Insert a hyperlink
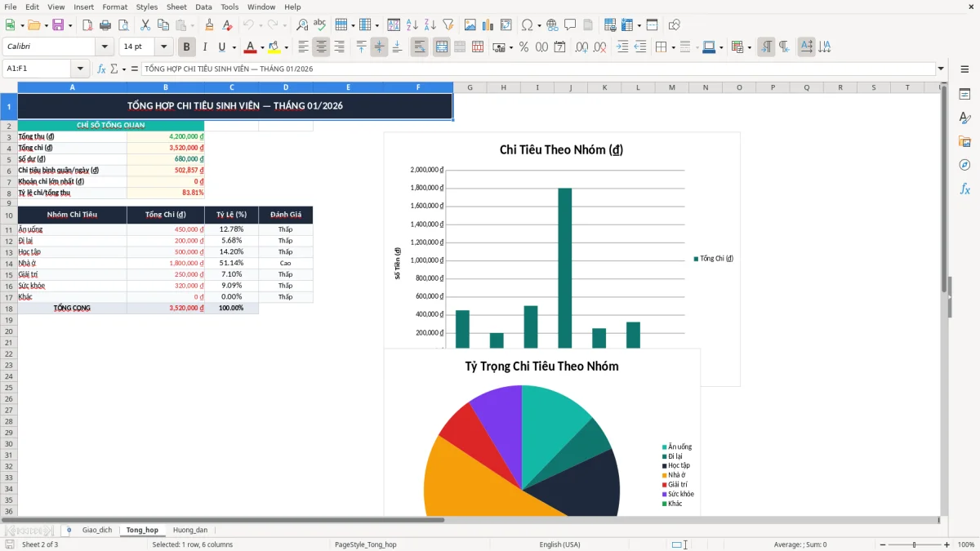 click(553, 25)
